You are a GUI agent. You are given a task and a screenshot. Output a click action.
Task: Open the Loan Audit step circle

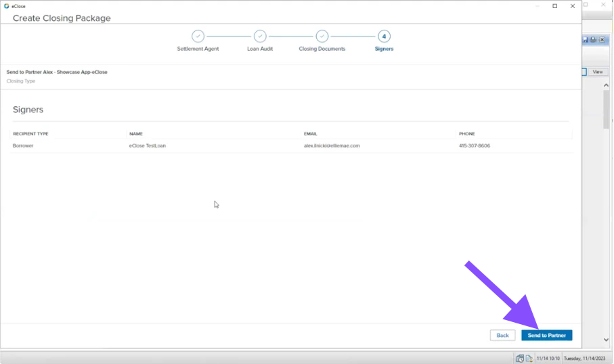(260, 36)
